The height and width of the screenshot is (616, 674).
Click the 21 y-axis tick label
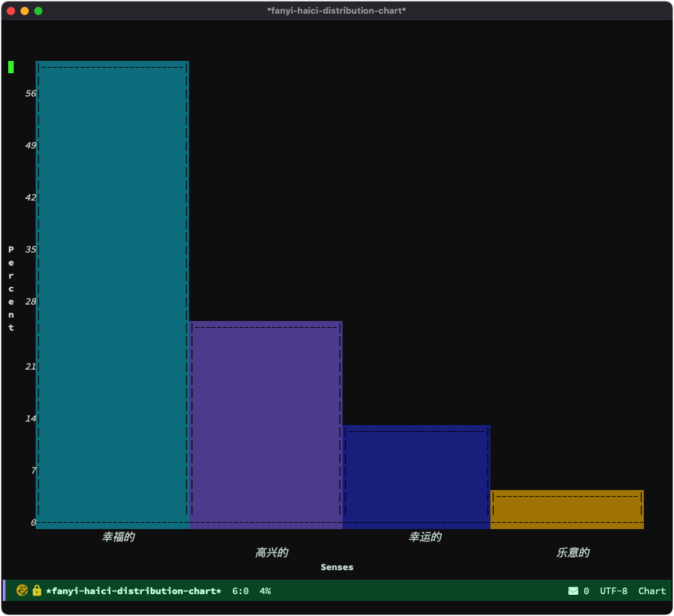click(31, 366)
